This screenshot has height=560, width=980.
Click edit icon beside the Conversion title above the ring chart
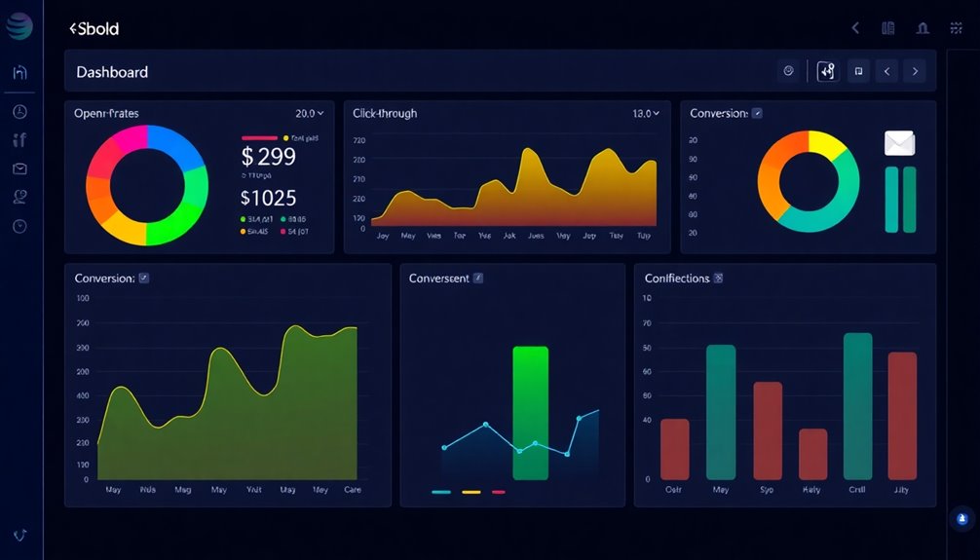757,113
